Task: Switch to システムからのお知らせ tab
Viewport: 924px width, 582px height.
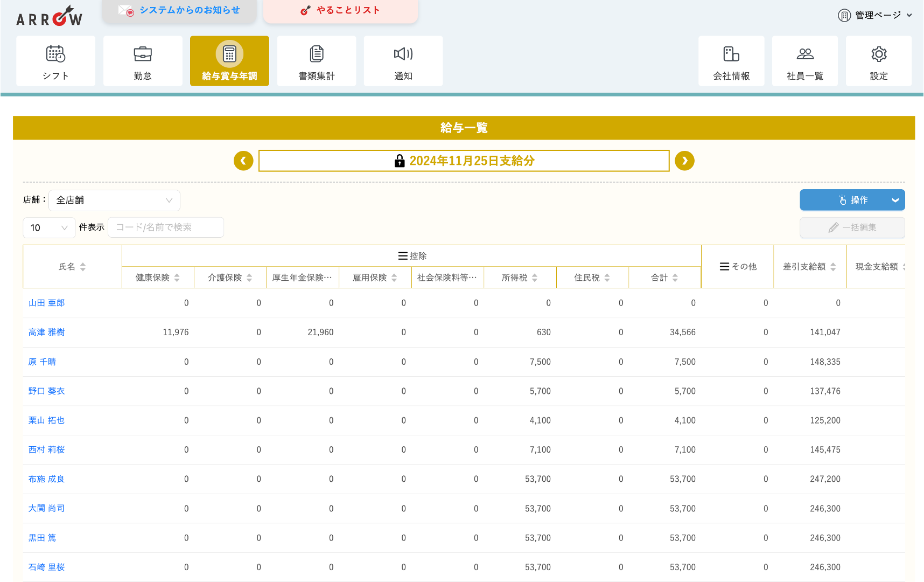Action: pyautogui.click(x=179, y=10)
